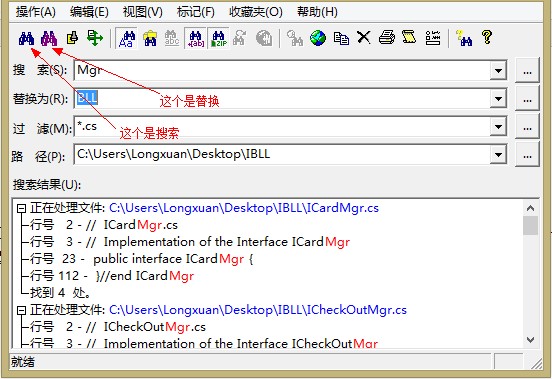Open results in browser globe icon
The image size is (552, 379).
[x=318, y=38]
